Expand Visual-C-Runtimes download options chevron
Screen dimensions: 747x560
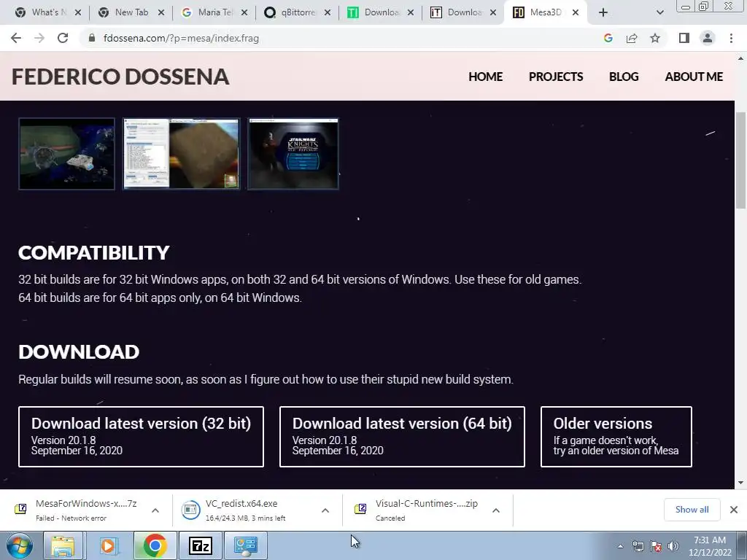pos(496,510)
